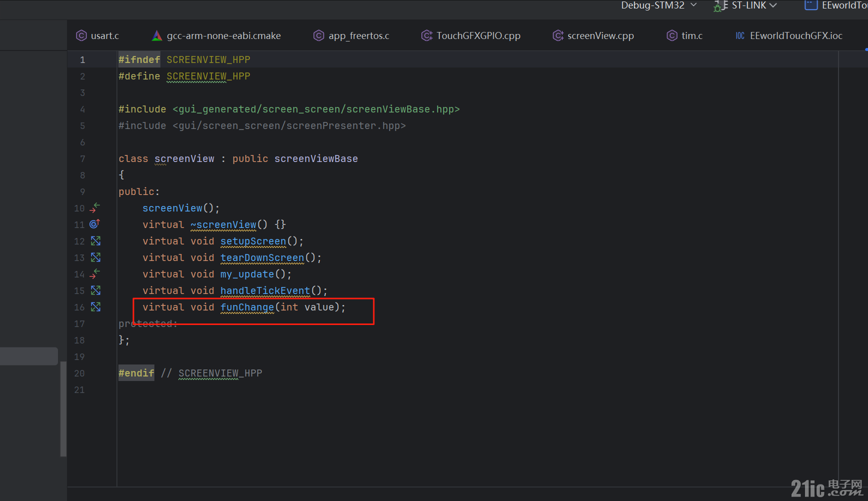
Task: Click the gutter navigation icon on line 10
Action: [95, 208]
